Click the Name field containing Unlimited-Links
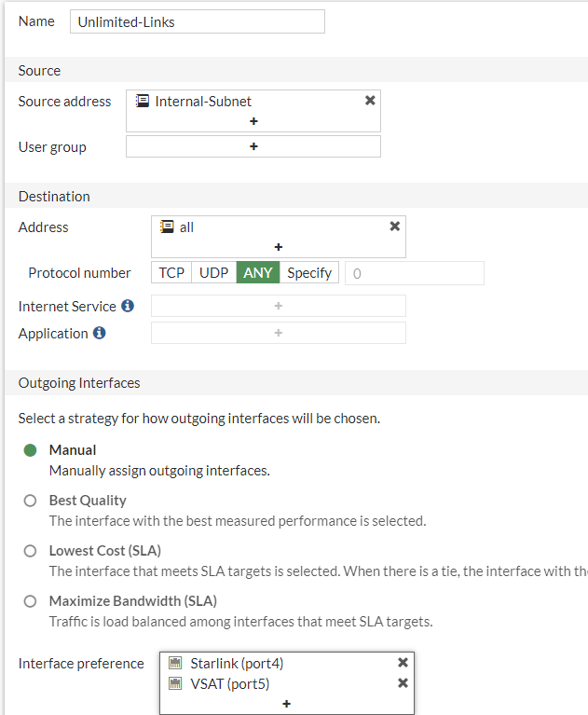The image size is (588, 715). click(x=197, y=21)
